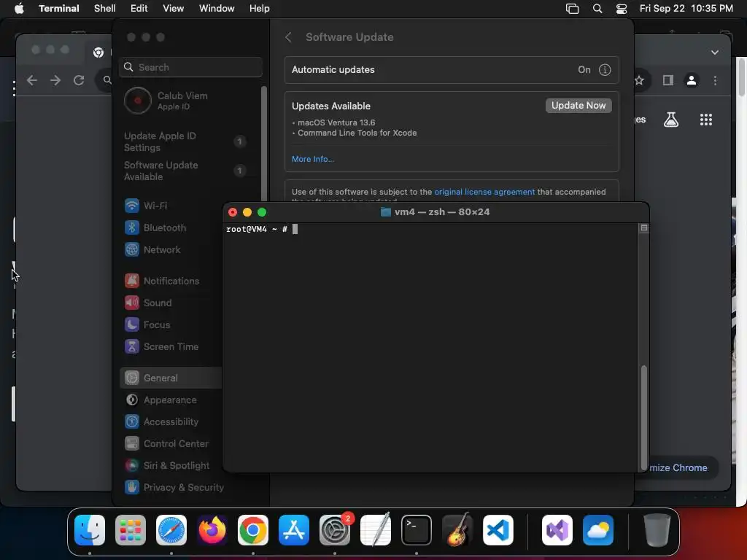
Task: Open Visual Studio Code from the Dock
Action: [498, 530]
